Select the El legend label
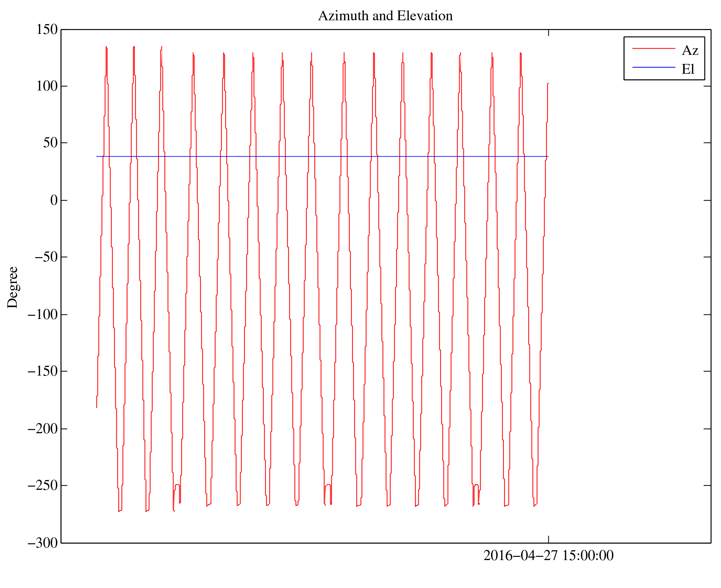721x588 pixels. tap(687, 69)
